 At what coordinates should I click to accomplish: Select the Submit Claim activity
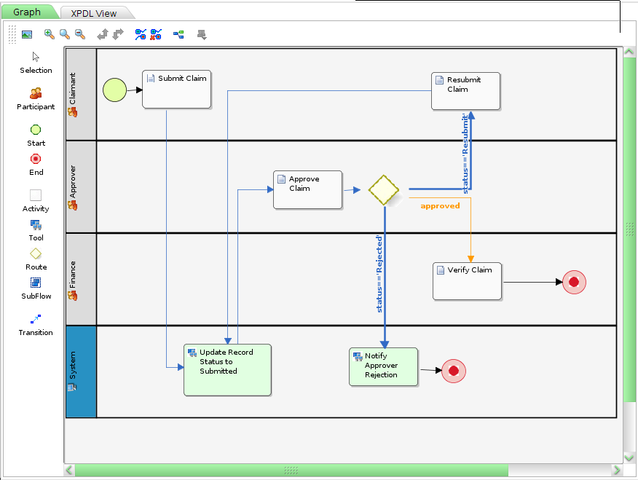point(177,89)
